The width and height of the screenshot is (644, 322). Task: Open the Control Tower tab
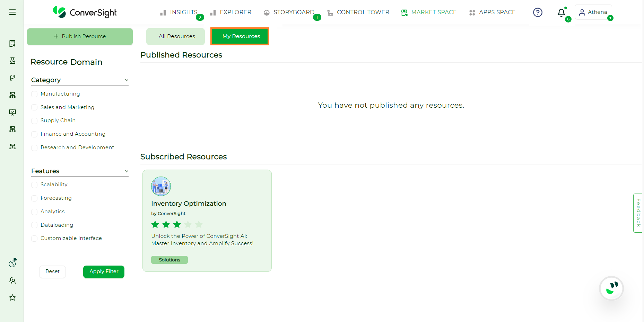click(358, 12)
